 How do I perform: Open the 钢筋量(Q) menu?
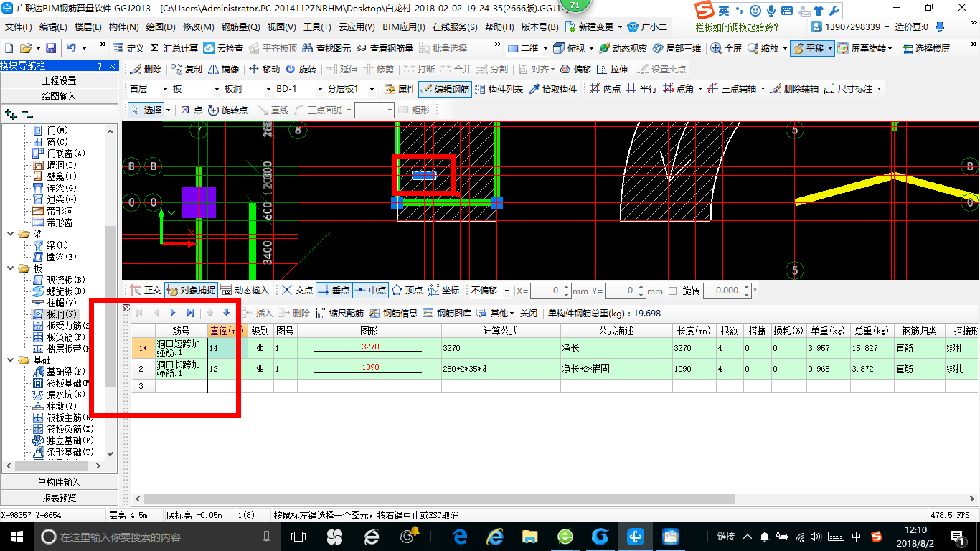[240, 27]
